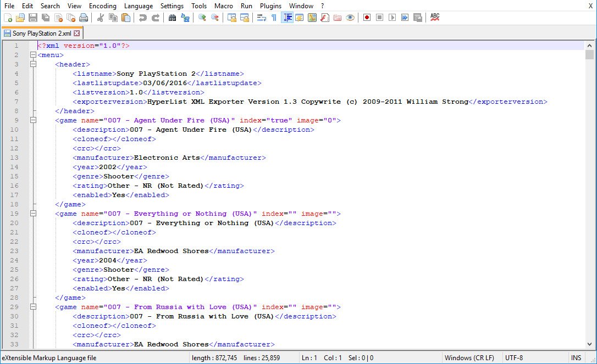The height and width of the screenshot is (364, 597).
Task: Collapse the From Russia with Love block
Action: pos(33,306)
